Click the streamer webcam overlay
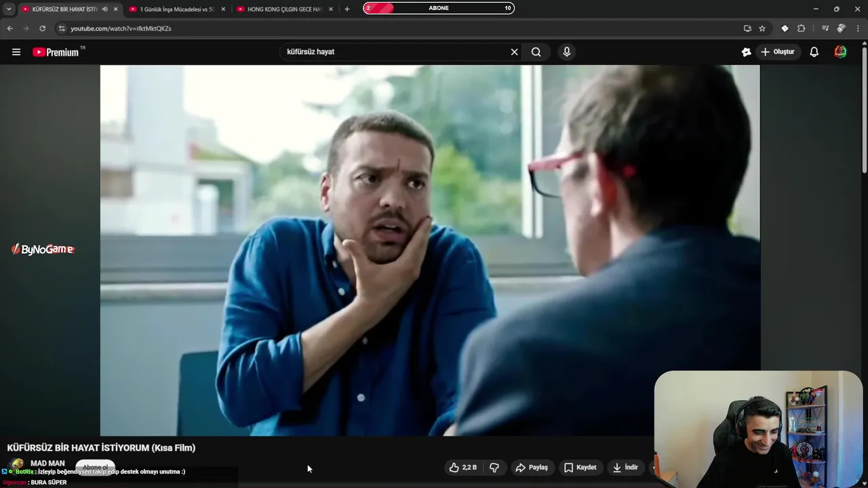The width and height of the screenshot is (868, 488). [x=758, y=429]
